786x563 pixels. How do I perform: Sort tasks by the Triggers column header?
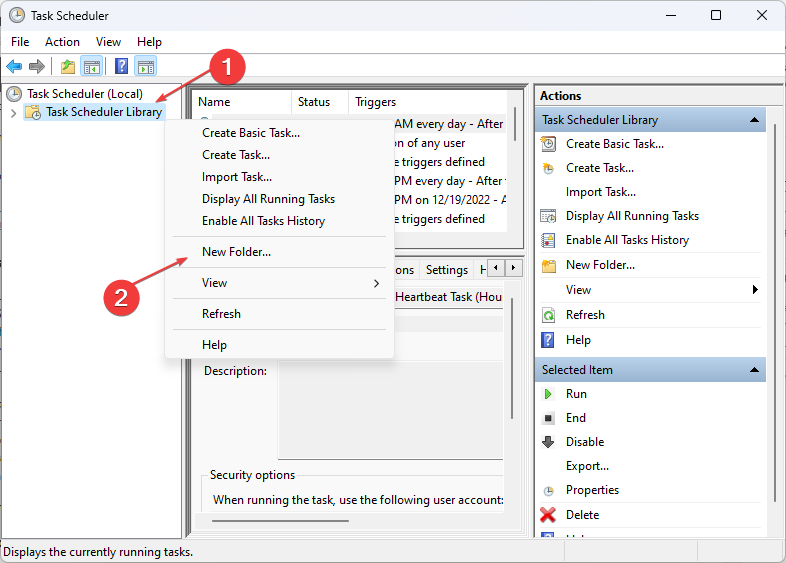tap(429, 102)
